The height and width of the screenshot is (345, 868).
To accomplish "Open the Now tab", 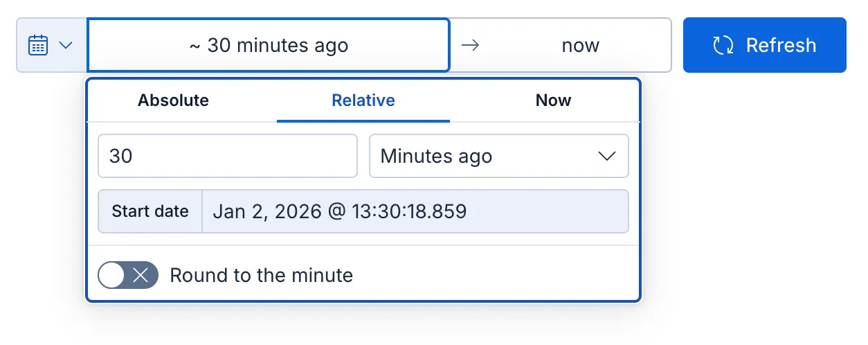I will click(x=553, y=100).
